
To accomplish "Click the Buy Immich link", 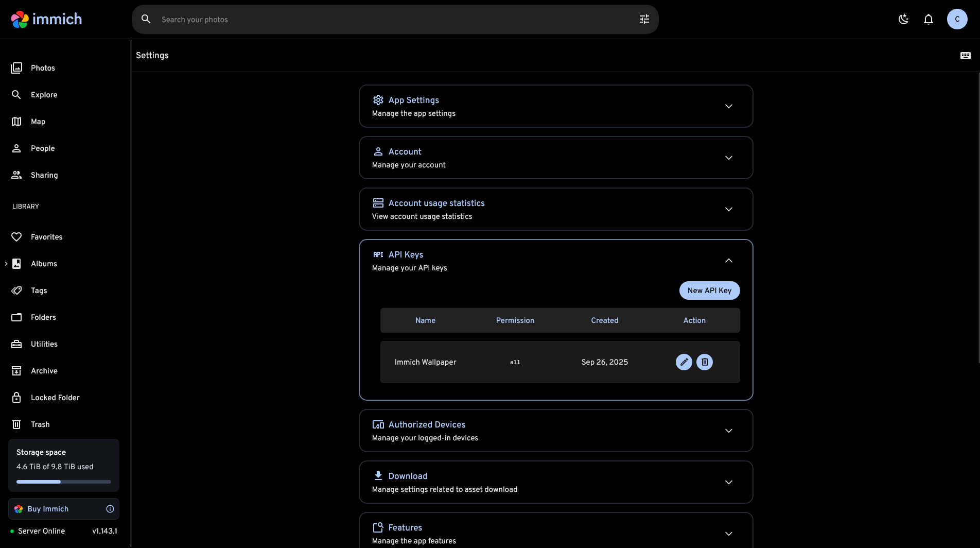I will 48,509.
